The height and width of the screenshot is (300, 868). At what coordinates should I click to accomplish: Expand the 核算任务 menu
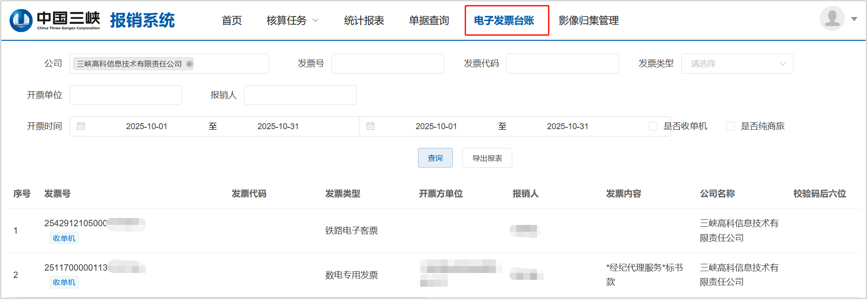292,21
